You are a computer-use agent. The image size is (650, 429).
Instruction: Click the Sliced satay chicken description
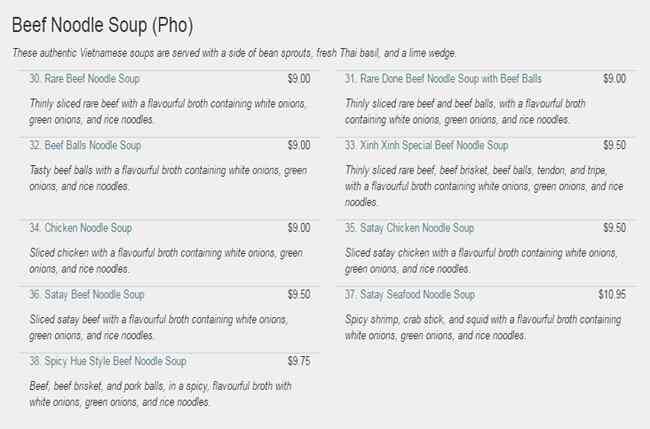click(484, 261)
